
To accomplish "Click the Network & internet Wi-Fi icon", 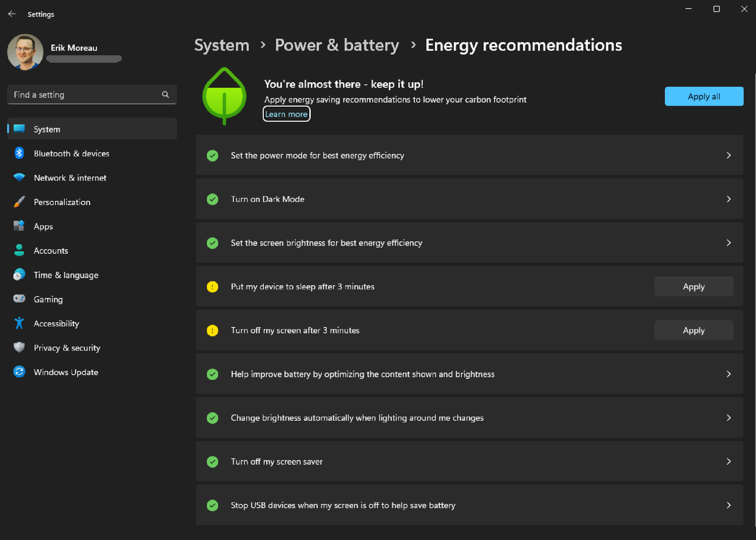I will click(19, 177).
